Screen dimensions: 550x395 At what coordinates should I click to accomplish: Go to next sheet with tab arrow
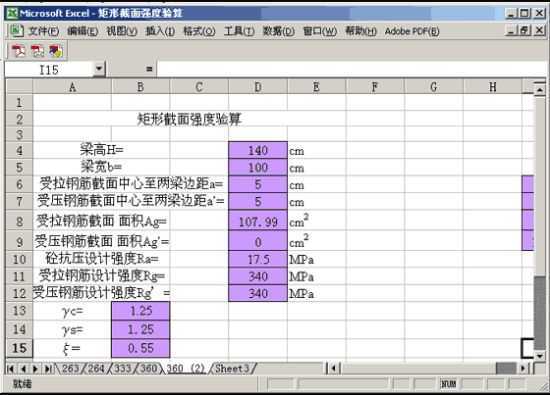(35, 369)
